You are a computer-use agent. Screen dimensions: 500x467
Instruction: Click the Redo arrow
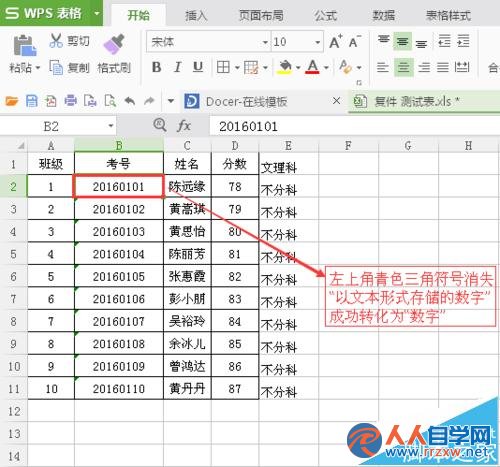pos(149,101)
